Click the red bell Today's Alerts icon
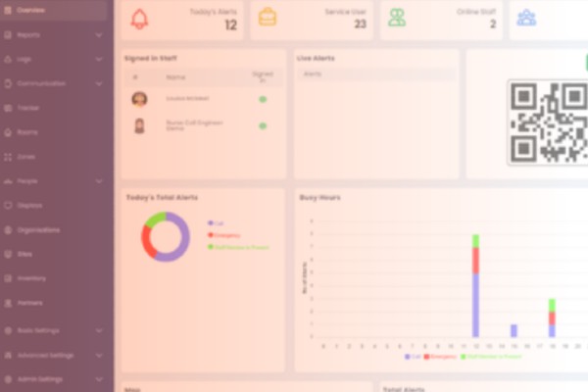The height and width of the screenshot is (392, 588). [139, 19]
